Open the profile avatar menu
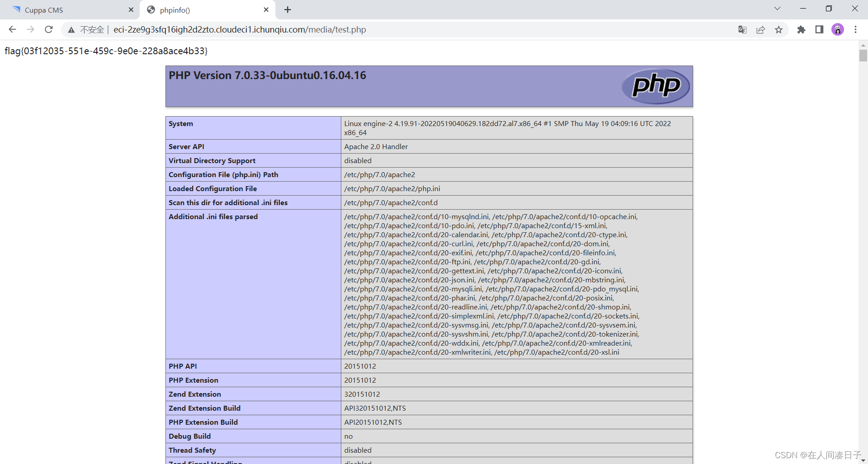This screenshot has width=868, height=464. click(x=838, y=29)
